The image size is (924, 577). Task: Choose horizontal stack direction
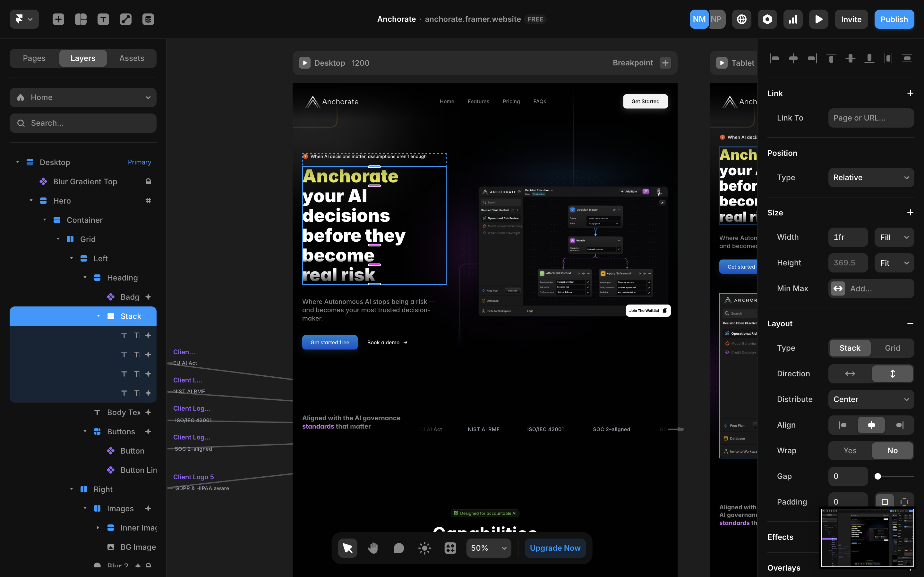[850, 373]
